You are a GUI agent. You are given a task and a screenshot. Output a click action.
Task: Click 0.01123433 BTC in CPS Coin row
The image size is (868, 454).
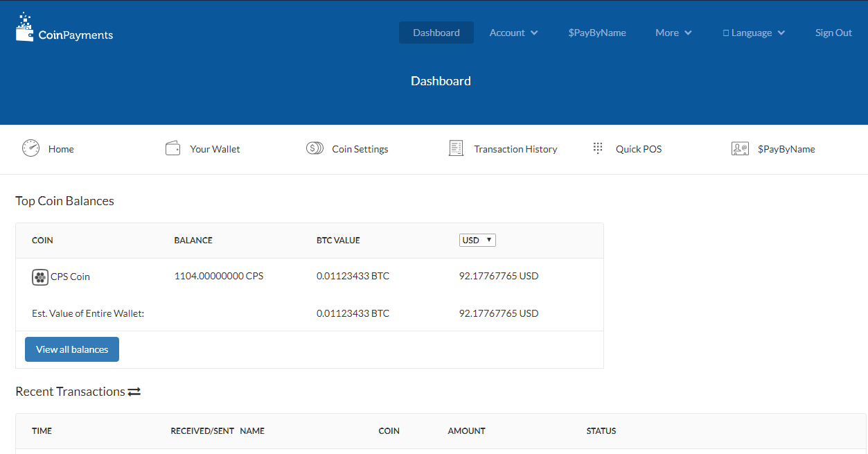click(353, 276)
